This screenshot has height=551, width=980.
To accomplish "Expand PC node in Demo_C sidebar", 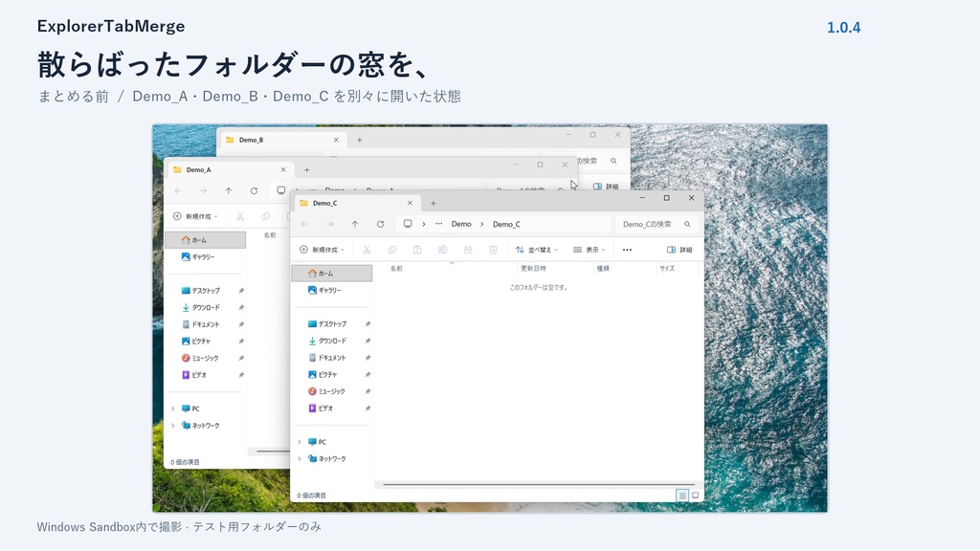I will coord(300,442).
